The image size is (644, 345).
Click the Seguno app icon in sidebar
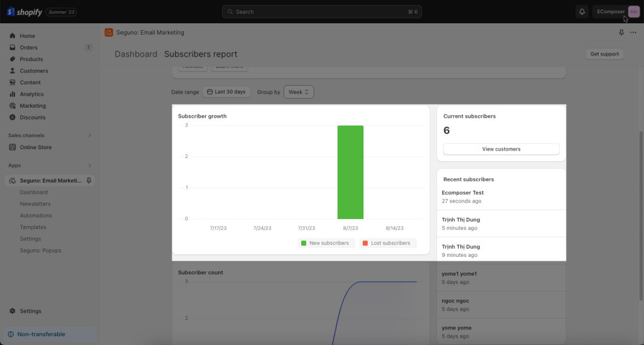(x=13, y=181)
